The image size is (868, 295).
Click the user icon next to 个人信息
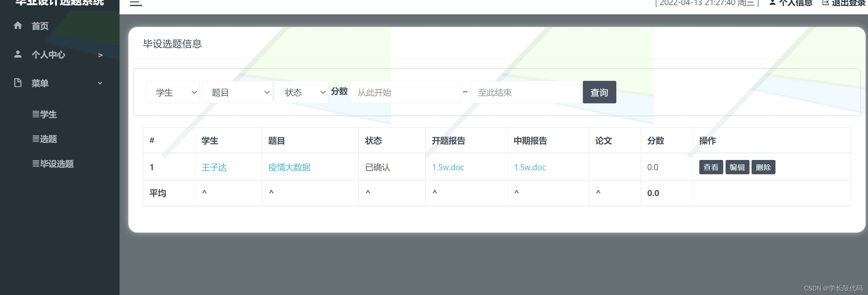772,3
